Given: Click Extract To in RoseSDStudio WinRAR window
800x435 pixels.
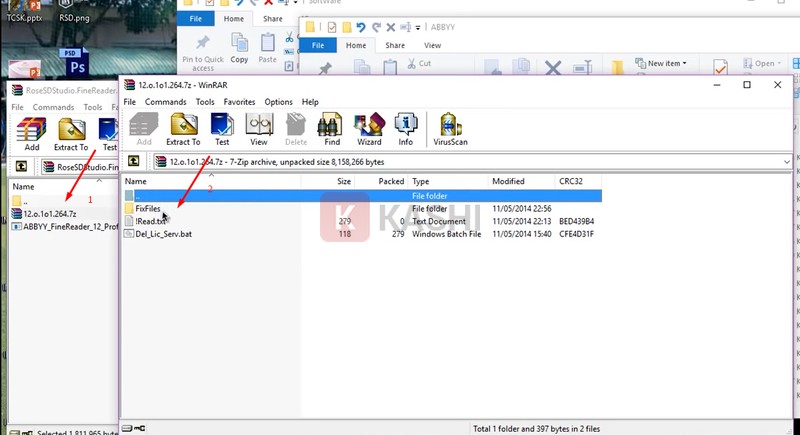Looking at the screenshot, I should tap(71, 135).
